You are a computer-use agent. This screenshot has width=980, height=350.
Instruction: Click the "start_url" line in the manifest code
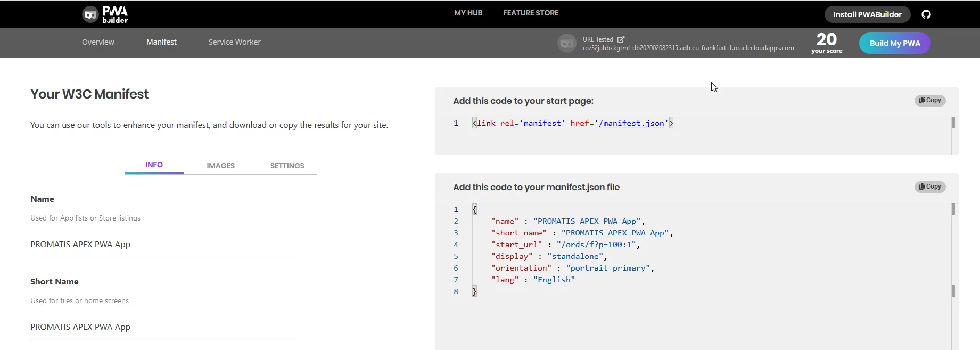[565, 245]
